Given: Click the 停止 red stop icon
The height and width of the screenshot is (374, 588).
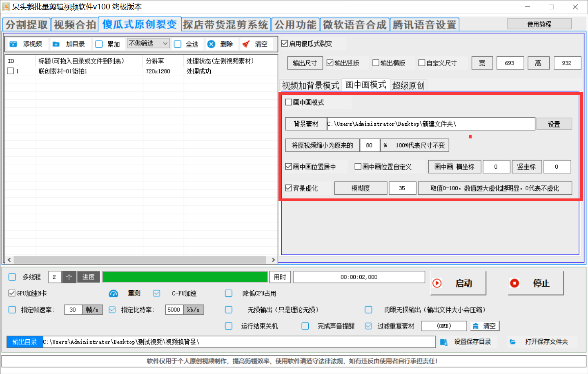Looking at the screenshot, I should pyautogui.click(x=514, y=283).
